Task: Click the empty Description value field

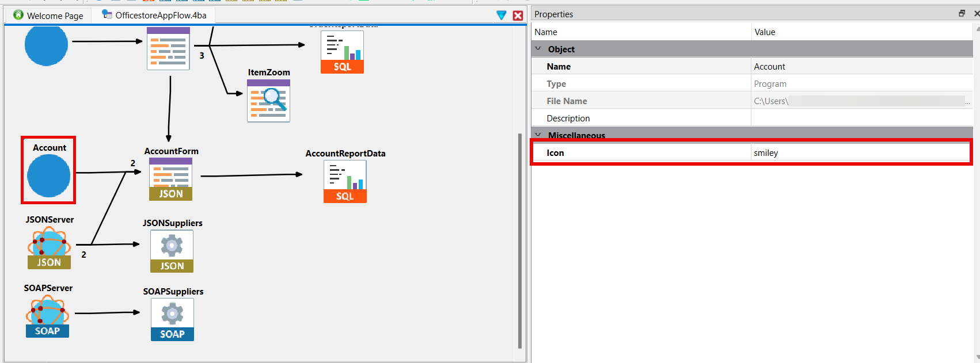Action: click(x=861, y=119)
